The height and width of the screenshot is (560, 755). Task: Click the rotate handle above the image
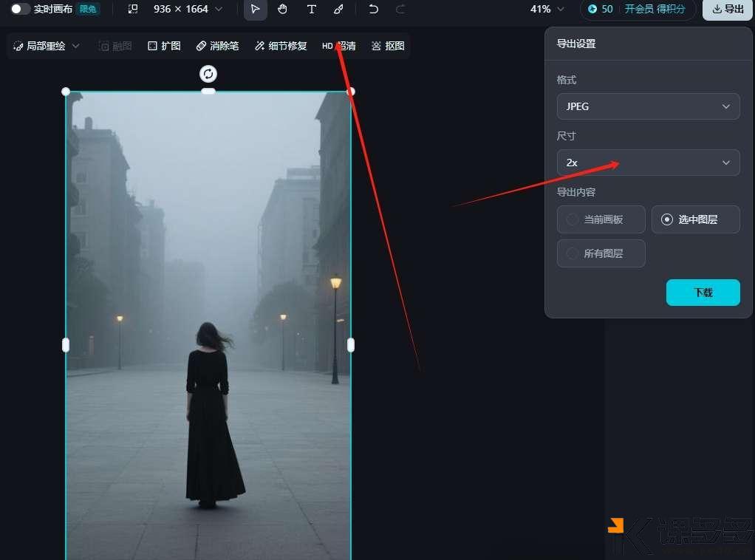click(208, 73)
